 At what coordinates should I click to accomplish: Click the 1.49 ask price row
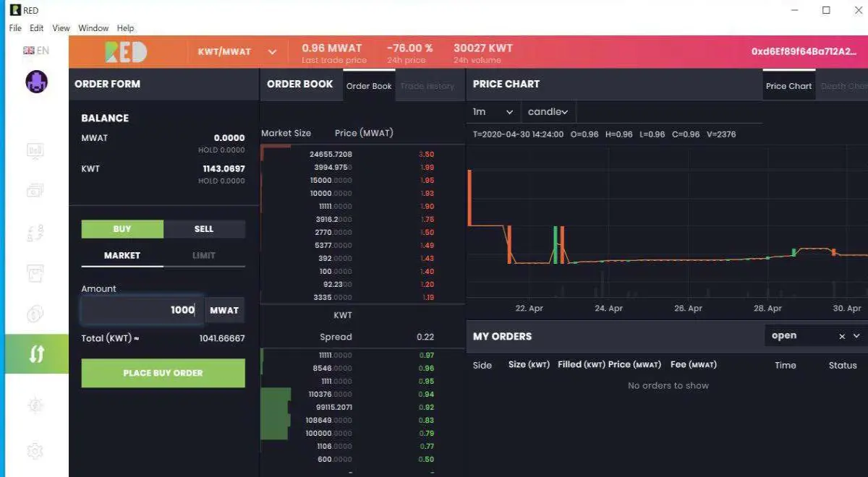tap(362, 245)
